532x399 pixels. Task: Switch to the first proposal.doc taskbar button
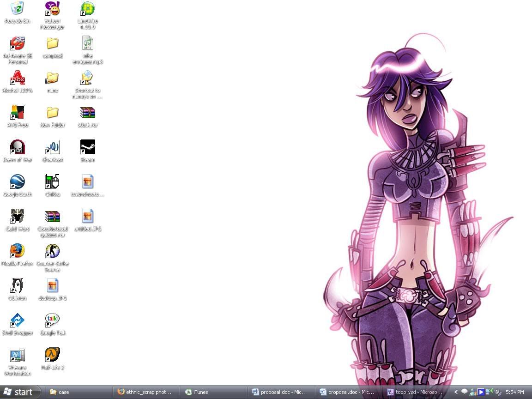coord(281,392)
